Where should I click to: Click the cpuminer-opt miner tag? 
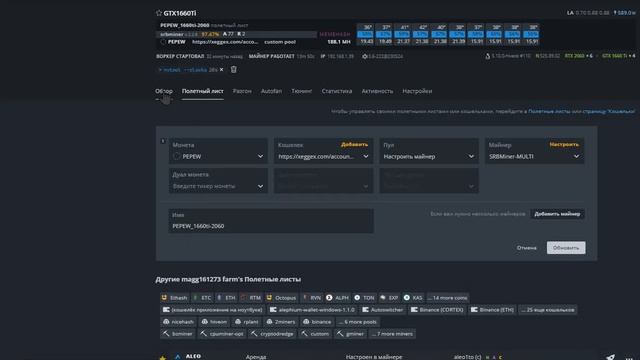pos(222,333)
